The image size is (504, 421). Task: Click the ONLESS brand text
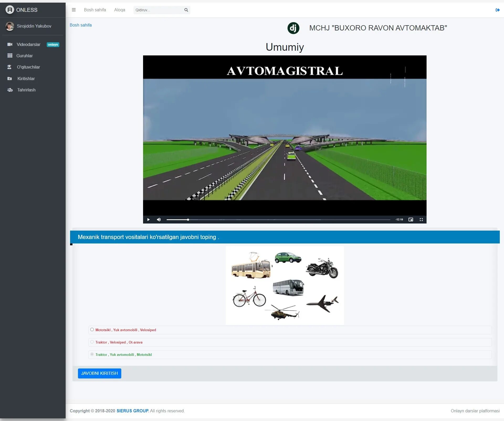[x=27, y=10]
